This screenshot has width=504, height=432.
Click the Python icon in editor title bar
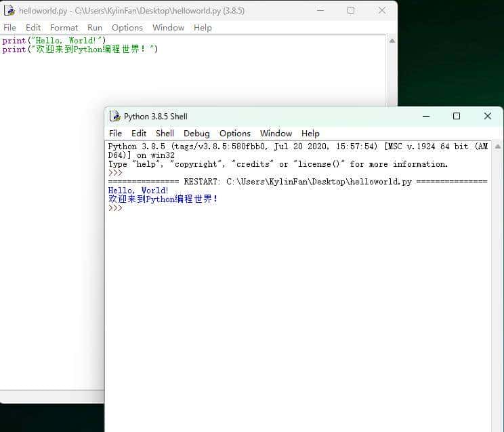tap(9, 11)
